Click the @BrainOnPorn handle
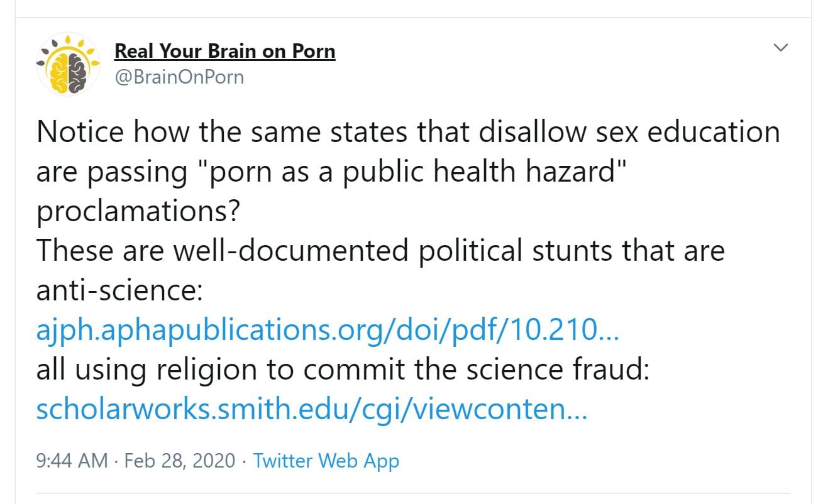The height and width of the screenshot is (504, 823). point(179,77)
